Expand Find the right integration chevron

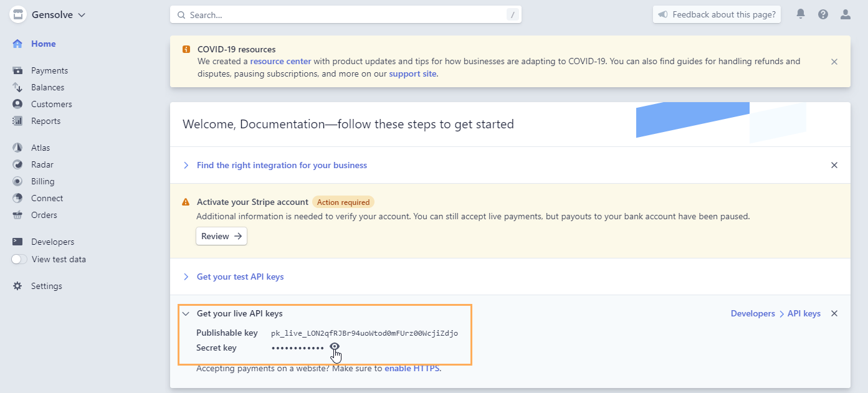tap(186, 165)
